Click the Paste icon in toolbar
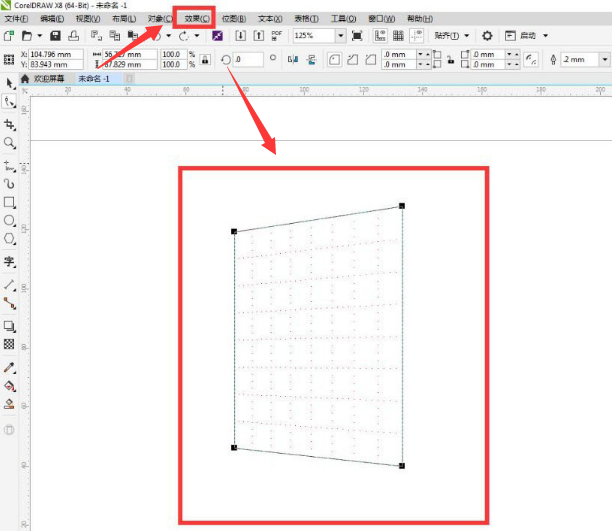 (133, 36)
